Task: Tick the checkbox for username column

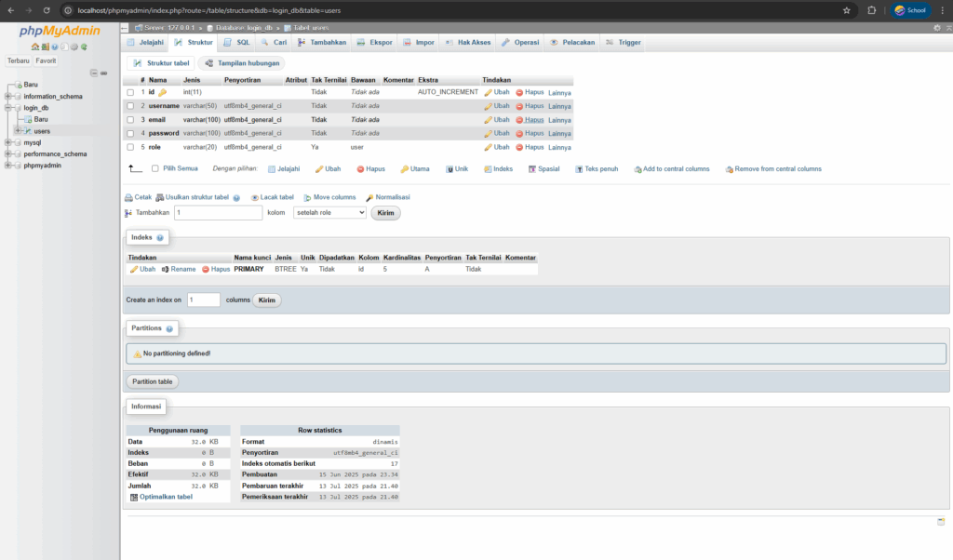Action: coord(130,106)
